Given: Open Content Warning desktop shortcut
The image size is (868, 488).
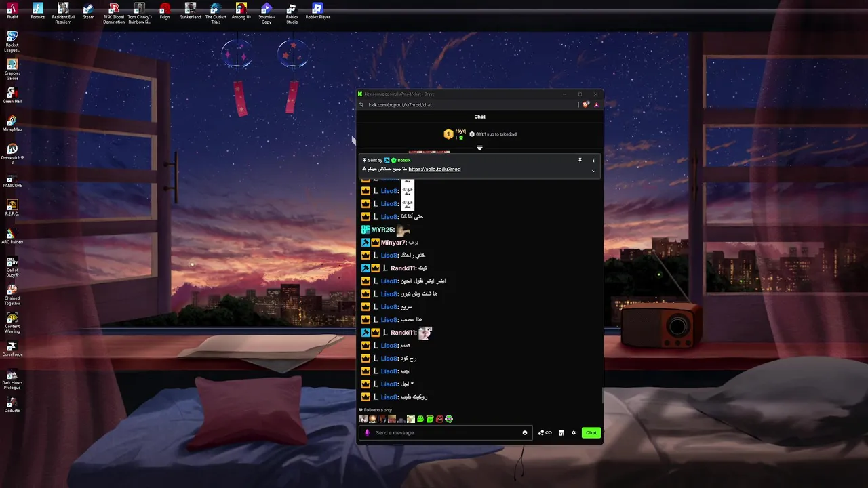Looking at the screenshot, I should (x=12, y=323).
